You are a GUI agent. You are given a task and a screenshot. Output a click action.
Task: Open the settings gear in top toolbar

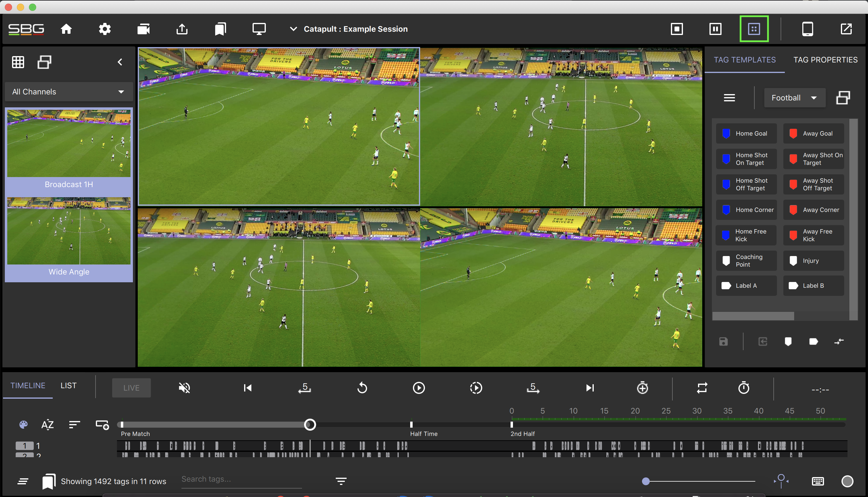105,29
